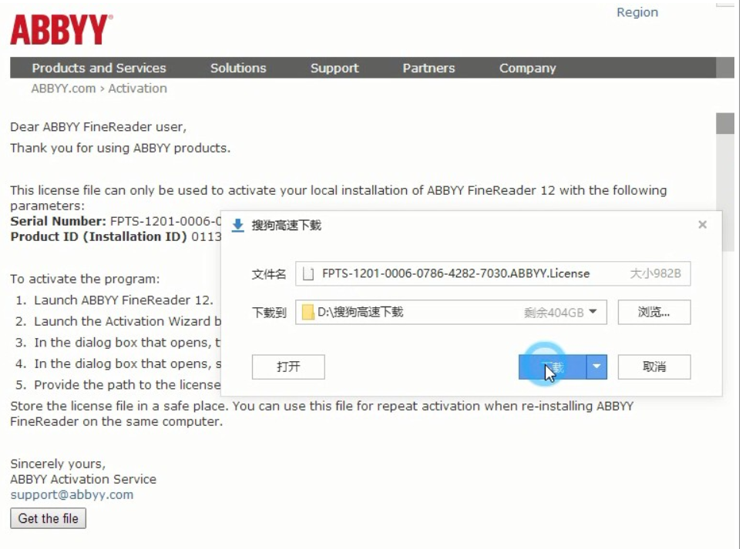756x549 pixels.
Task: Click the ABBYY.com breadcrumb link
Action: pos(64,89)
